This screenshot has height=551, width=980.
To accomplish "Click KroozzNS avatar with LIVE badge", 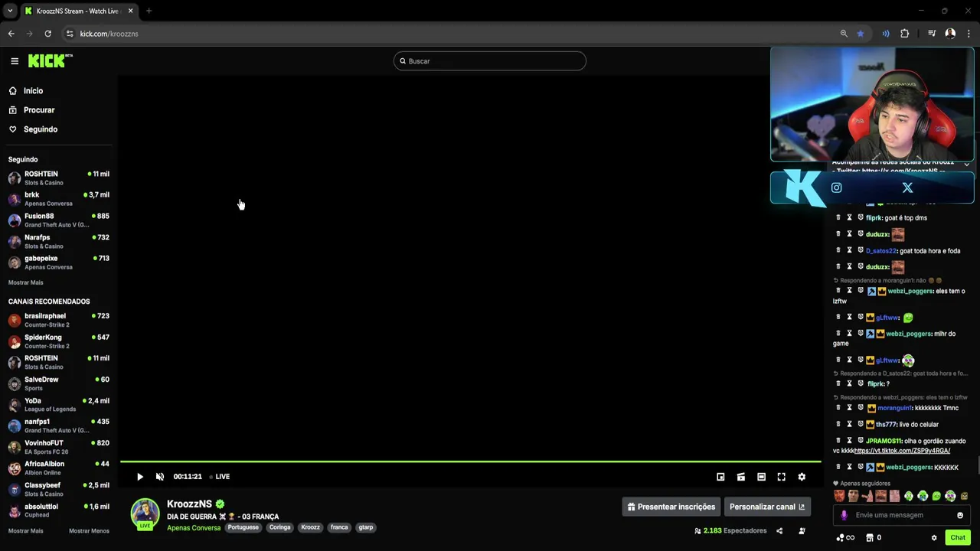I will coord(145,514).
